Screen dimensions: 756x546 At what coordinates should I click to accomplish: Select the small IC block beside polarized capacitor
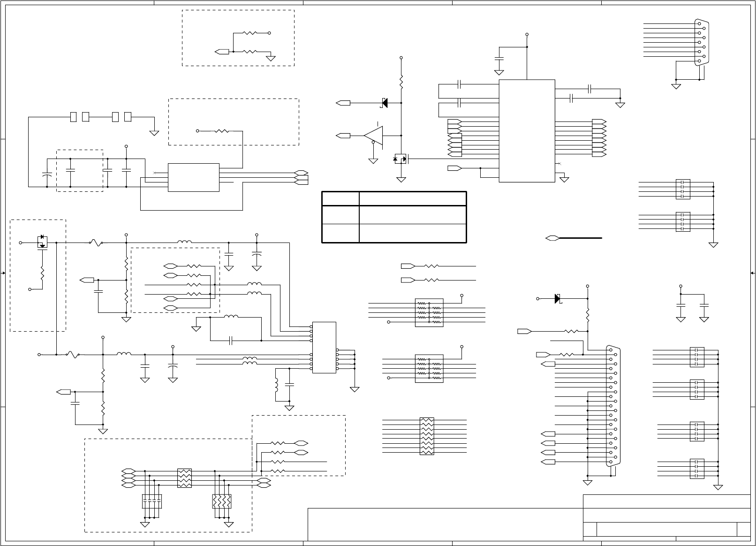(194, 177)
